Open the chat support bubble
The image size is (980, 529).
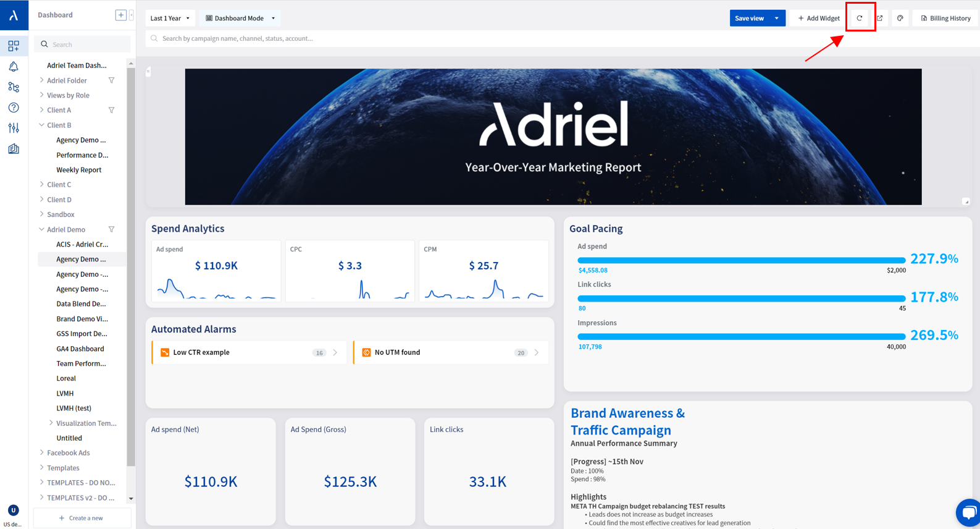968,512
